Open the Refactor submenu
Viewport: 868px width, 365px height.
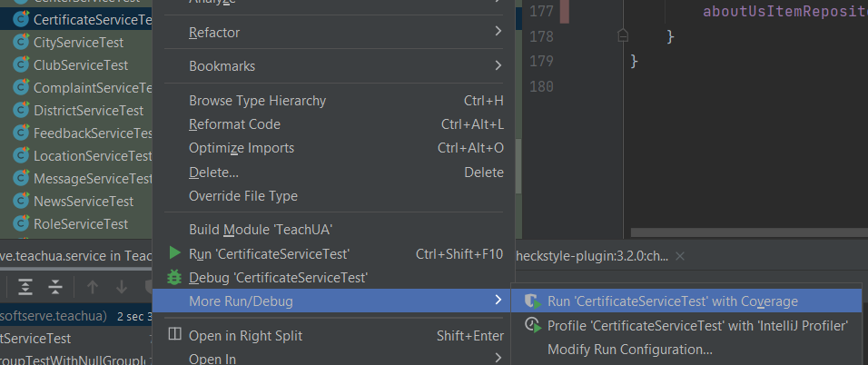tap(336, 32)
